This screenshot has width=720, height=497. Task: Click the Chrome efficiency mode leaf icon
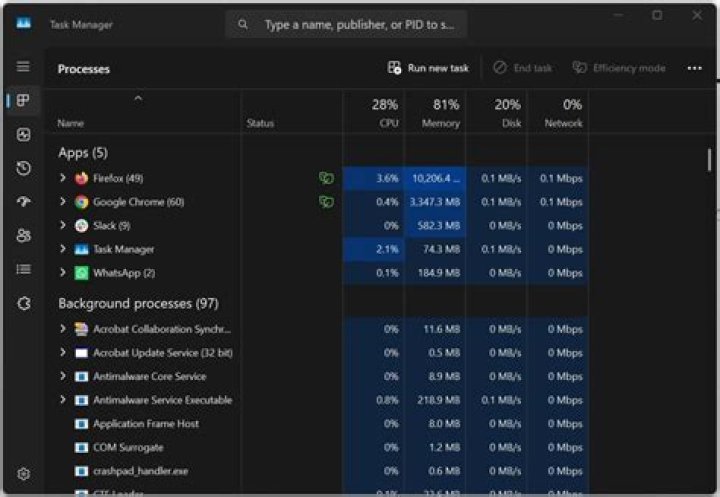click(326, 202)
